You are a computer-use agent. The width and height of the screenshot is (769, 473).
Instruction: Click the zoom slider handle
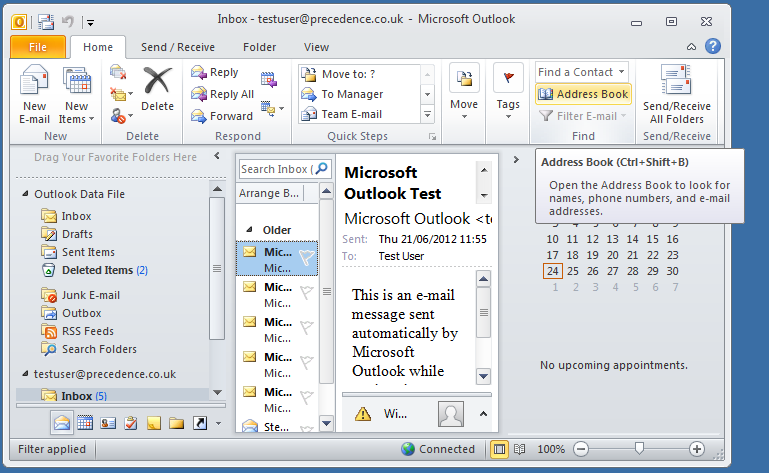[639, 448]
